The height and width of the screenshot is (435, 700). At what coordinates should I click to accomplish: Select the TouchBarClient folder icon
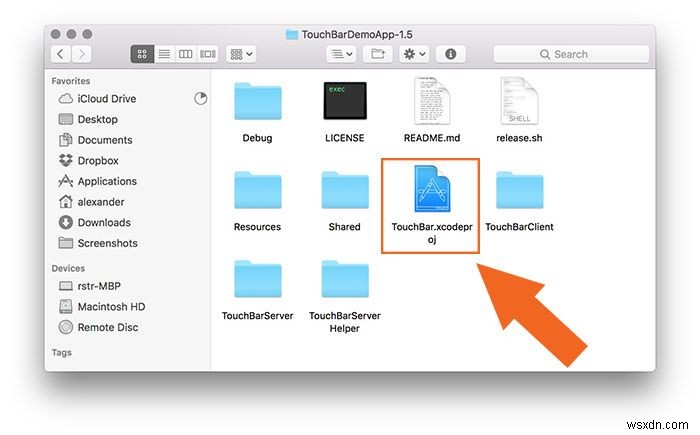[x=520, y=190]
